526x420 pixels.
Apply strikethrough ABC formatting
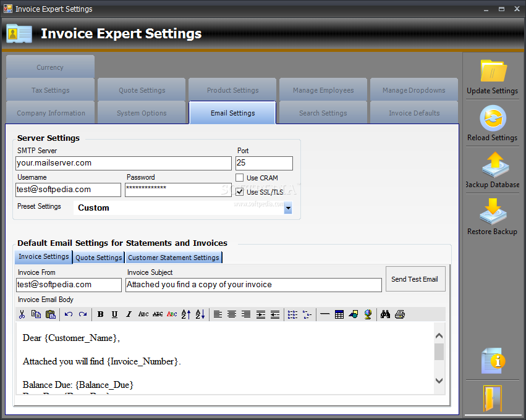click(x=158, y=314)
